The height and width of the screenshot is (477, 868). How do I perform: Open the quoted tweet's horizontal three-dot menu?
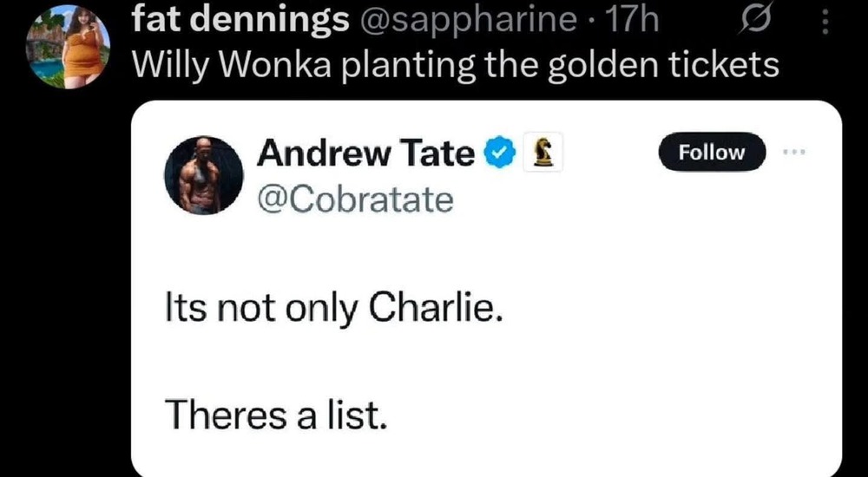[x=794, y=152]
